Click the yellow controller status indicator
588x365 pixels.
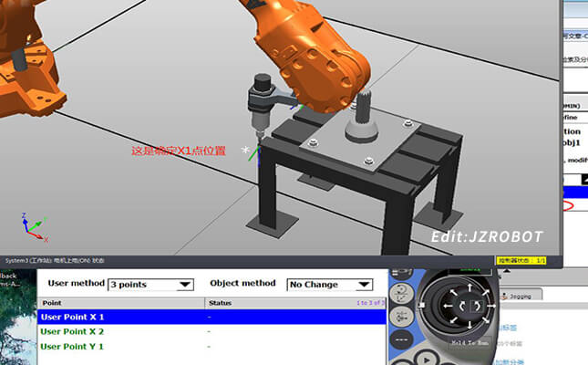521,261
